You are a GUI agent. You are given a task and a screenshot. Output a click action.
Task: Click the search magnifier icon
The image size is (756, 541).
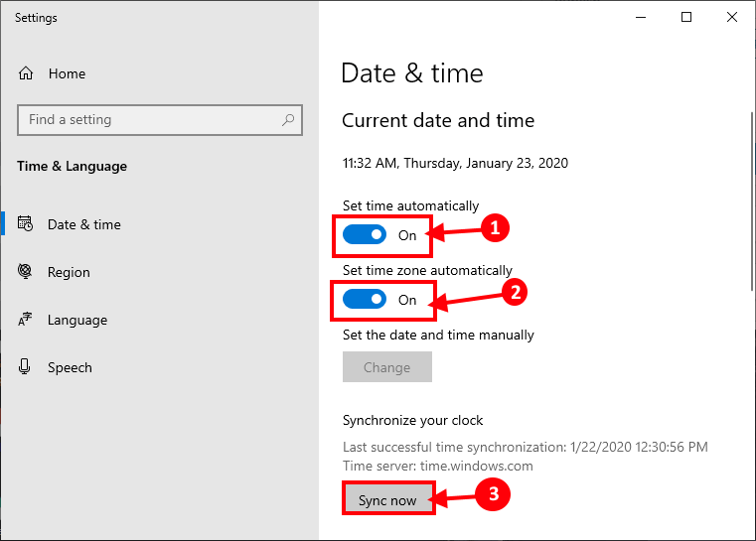[288, 119]
